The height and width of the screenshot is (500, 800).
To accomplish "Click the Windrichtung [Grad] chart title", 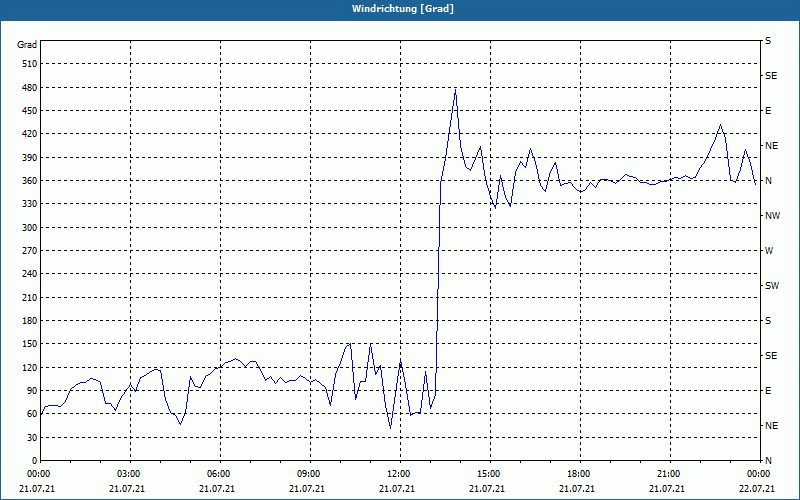I will 403,9.
